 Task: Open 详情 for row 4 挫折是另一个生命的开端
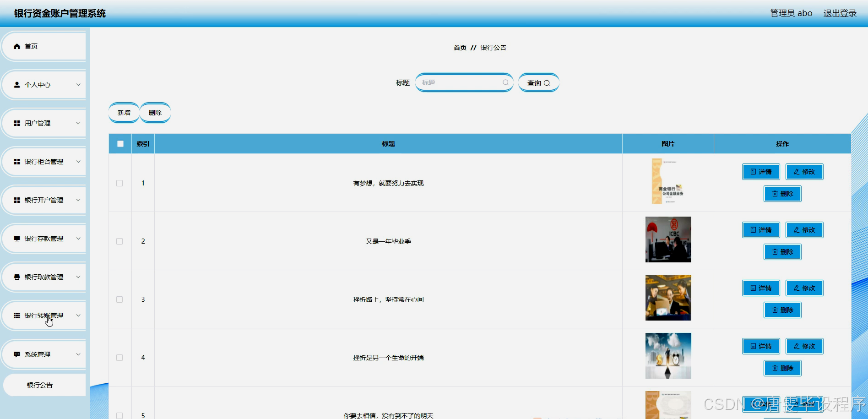click(x=761, y=346)
